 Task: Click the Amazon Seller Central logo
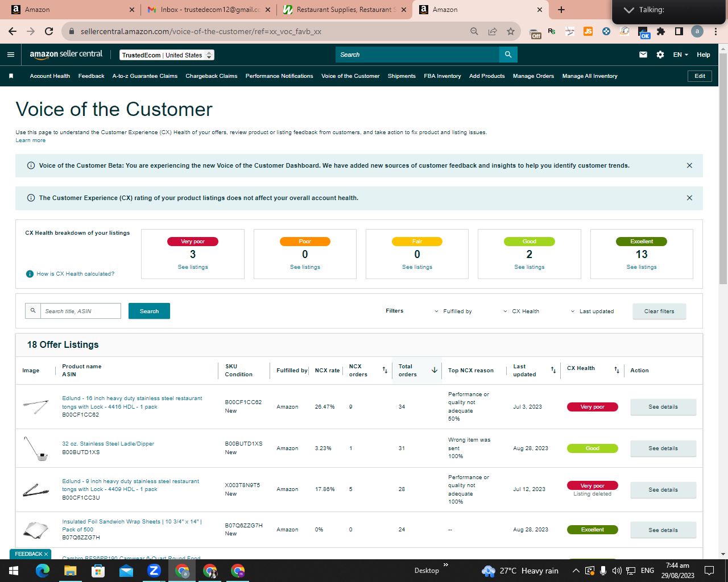point(66,55)
